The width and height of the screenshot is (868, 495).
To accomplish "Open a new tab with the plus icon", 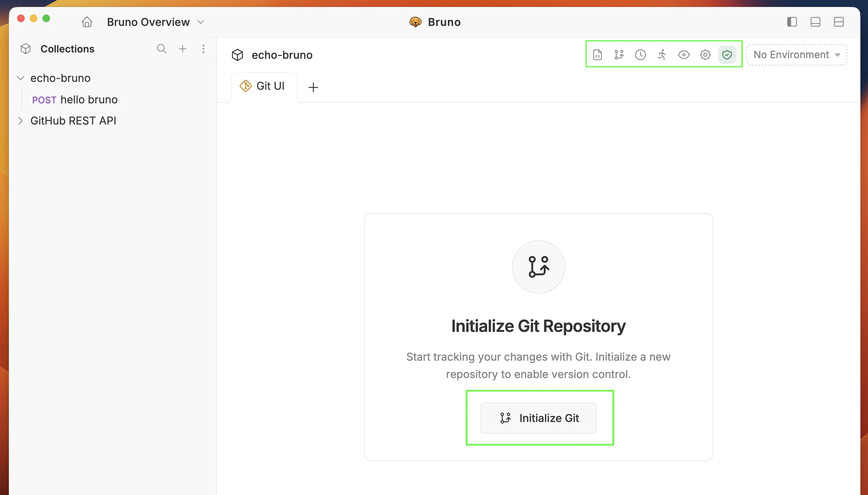I will [x=313, y=87].
